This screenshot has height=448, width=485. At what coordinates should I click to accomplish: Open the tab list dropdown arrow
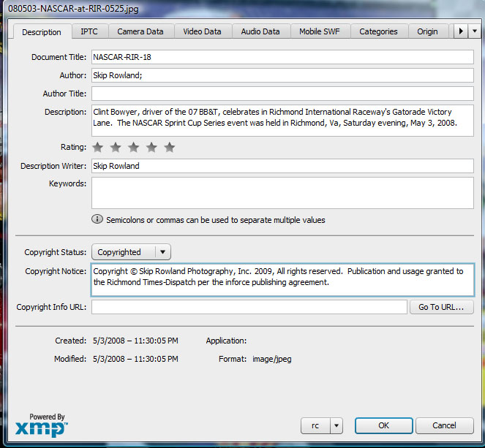(475, 31)
